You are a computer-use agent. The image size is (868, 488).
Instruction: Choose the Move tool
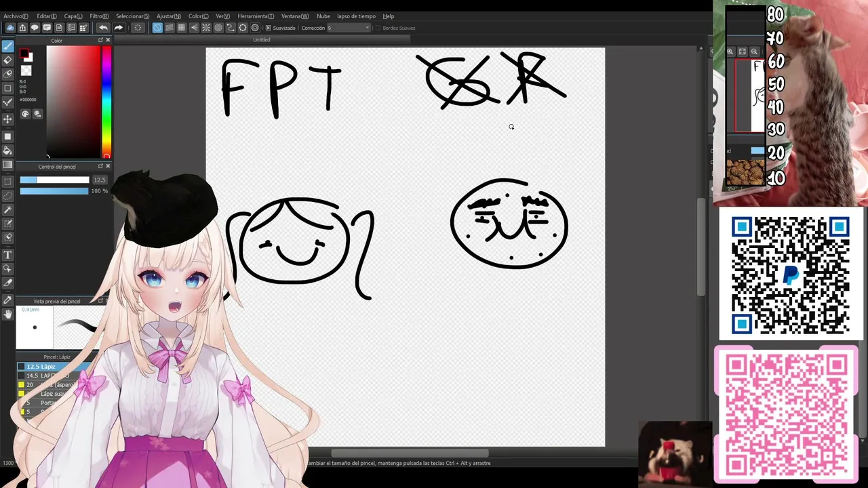click(7, 119)
